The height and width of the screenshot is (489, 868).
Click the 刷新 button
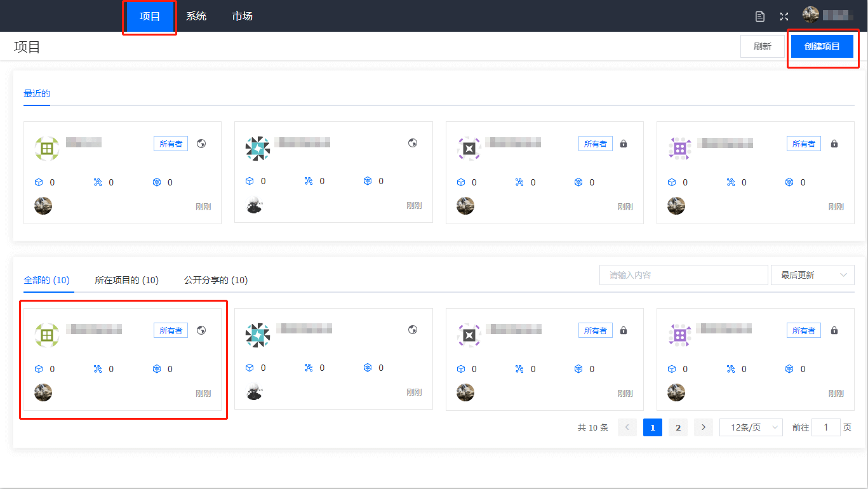click(763, 46)
